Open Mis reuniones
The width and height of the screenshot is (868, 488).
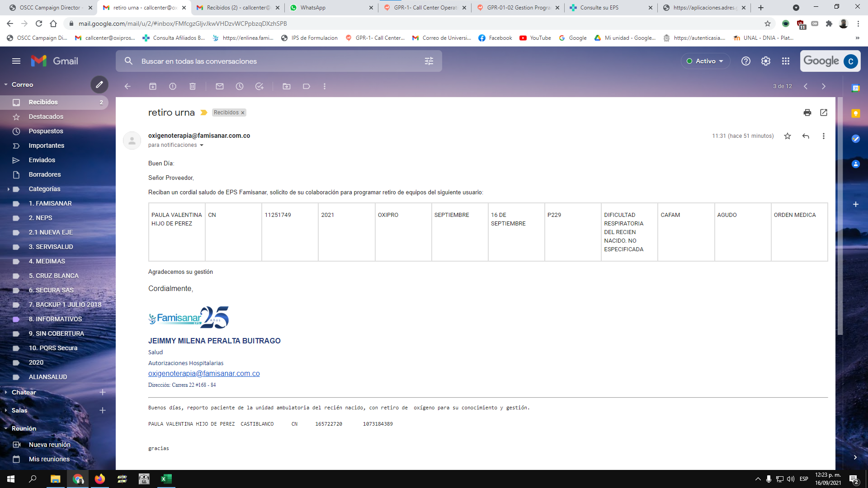(49, 459)
